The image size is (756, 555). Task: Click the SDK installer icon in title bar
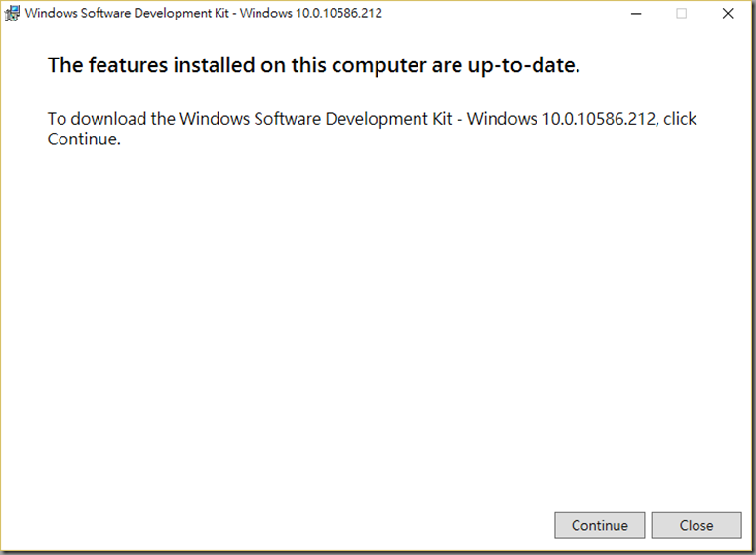pos(12,13)
